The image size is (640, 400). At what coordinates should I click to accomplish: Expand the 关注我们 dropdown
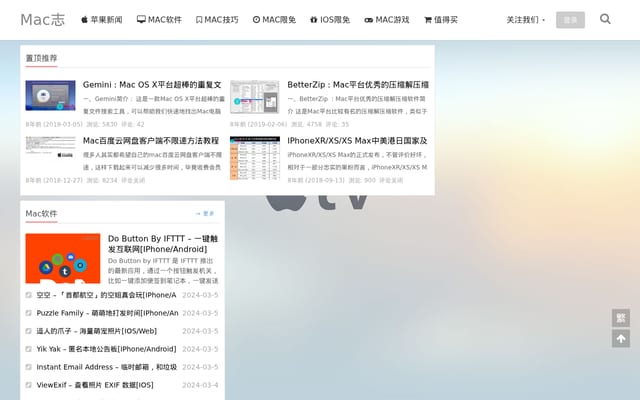[x=525, y=20]
